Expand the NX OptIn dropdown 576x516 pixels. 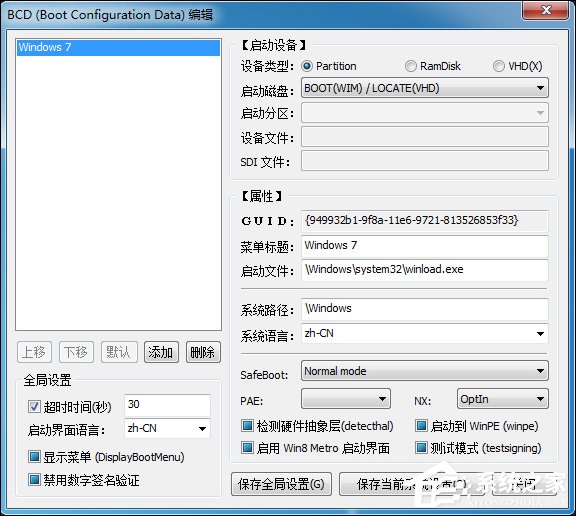click(x=503, y=399)
